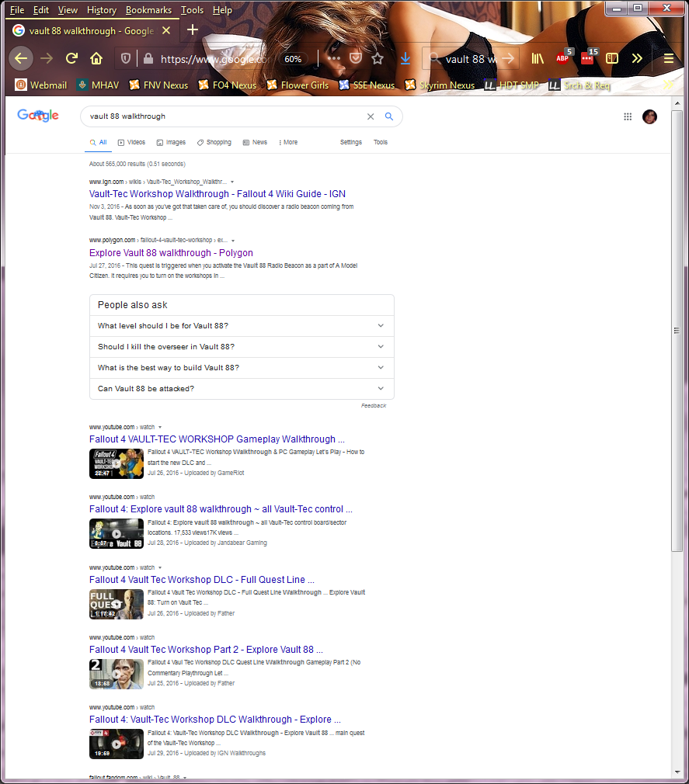Show more bookmarks overflow chevron
Image resolution: width=689 pixels, height=784 pixels.
[669, 85]
